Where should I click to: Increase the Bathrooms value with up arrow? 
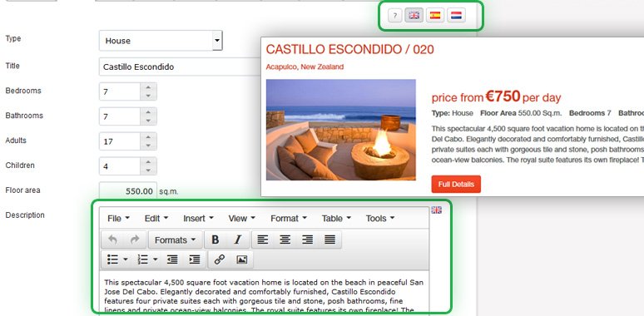[x=148, y=112]
